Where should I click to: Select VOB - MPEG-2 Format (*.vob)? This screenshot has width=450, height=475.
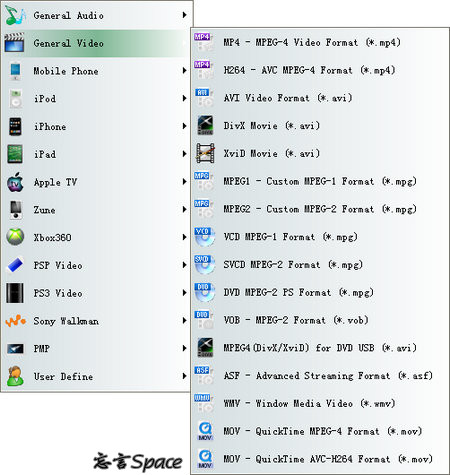coord(320,320)
